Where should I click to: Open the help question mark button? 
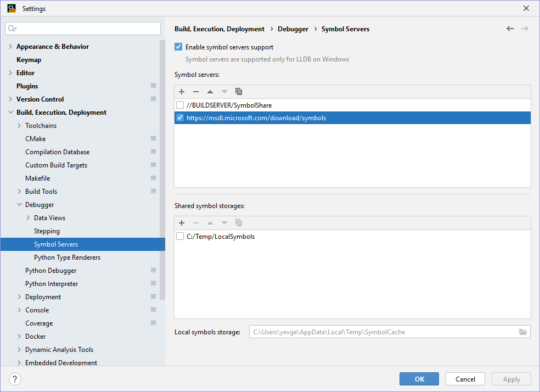coord(15,379)
